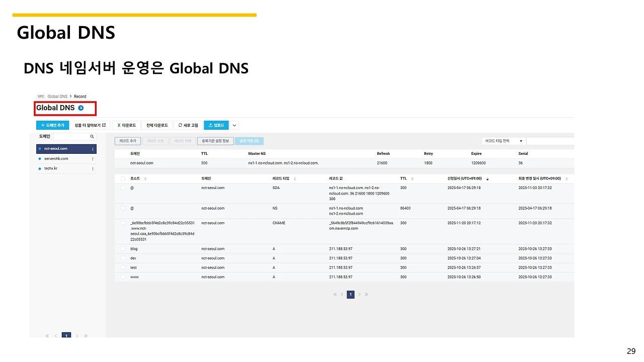Click the Expire value 1209600
The height and width of the screenshot is (362, 644).
pyautogui.click(x=478, y=163)
